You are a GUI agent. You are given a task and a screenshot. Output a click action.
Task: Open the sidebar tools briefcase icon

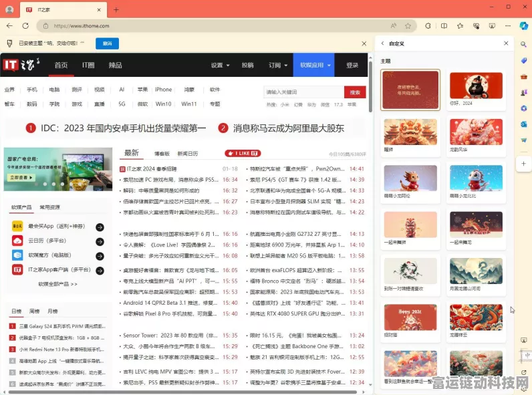click(x=523, y=76)
